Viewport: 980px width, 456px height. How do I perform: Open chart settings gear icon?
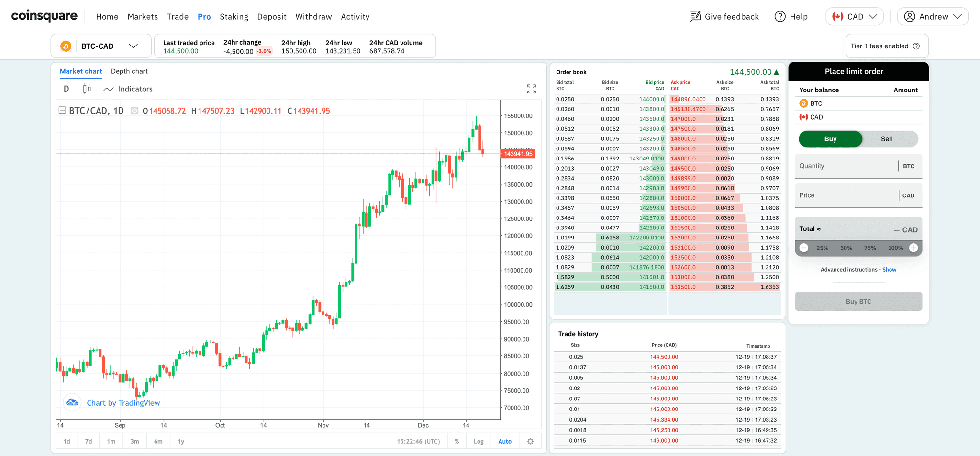coord(530,441)
